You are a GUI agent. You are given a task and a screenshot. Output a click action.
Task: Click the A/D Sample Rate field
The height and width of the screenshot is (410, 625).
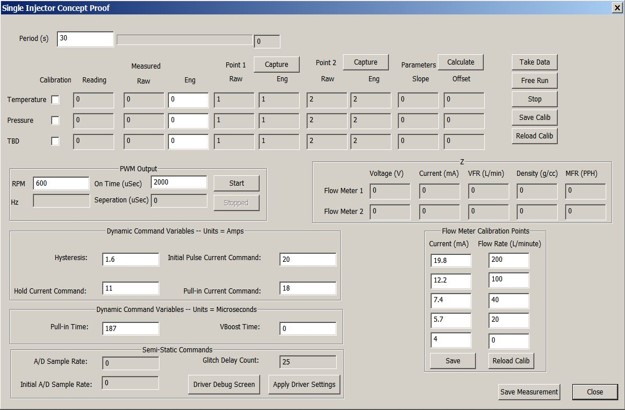pos(130,363)
